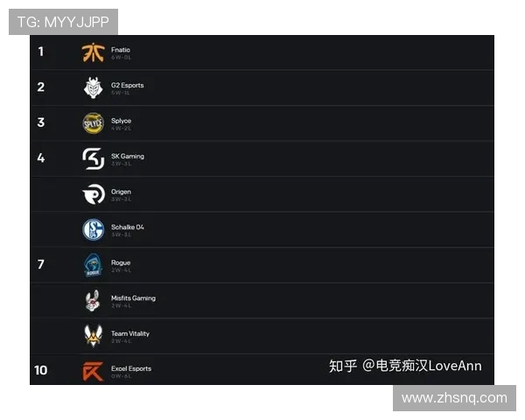The width and height of the screenshot is (525, 420).
Task: Select the Splyce round logo
Action: (93, 123)
